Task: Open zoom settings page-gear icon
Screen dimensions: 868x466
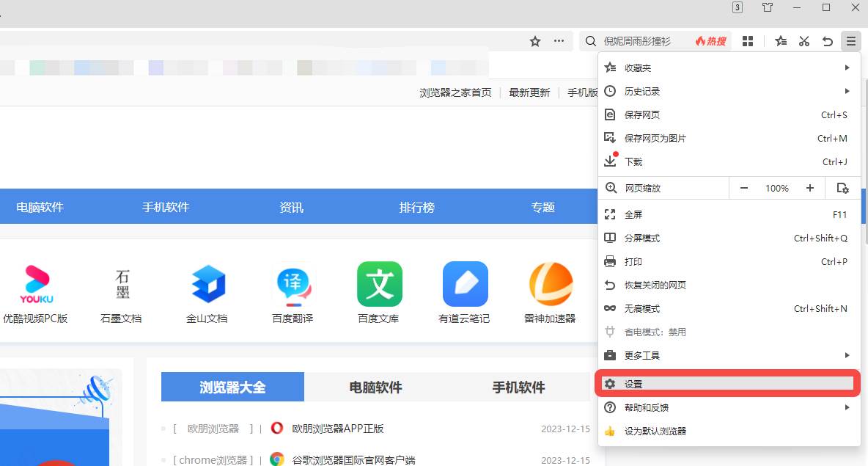Action: pos(842,189)
